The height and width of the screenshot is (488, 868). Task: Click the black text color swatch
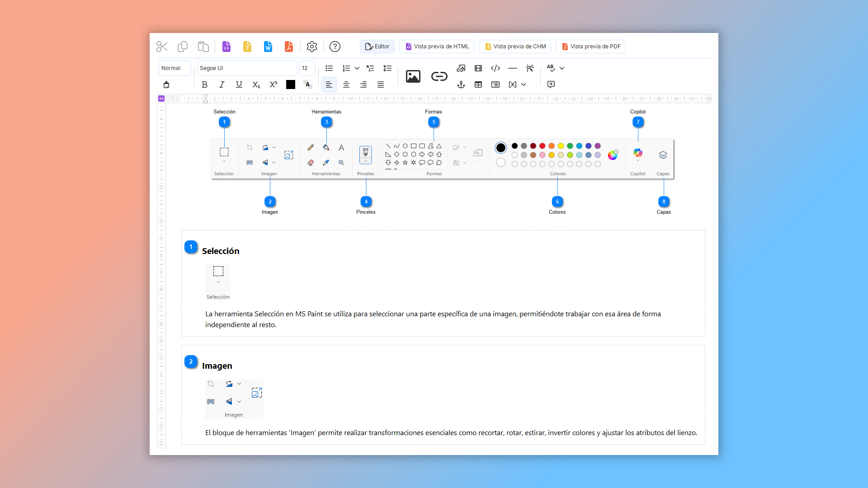(x=291, y=84)
